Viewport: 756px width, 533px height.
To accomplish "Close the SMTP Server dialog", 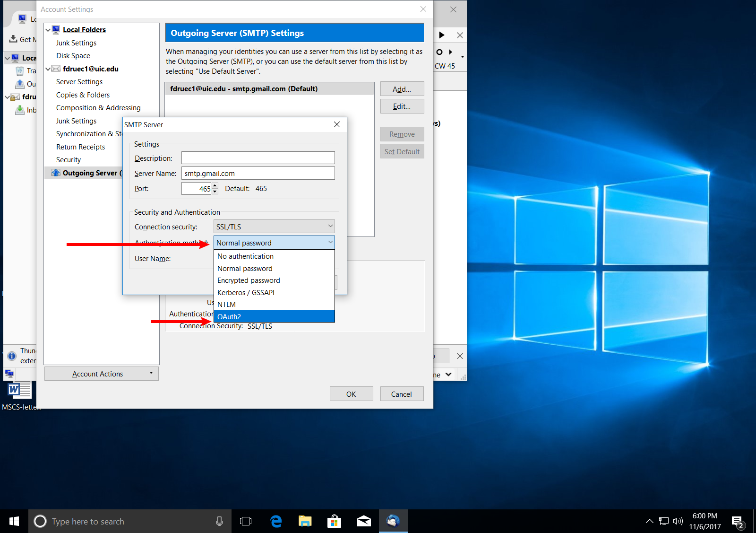I will pyautogui.click(x=337, y=124).
